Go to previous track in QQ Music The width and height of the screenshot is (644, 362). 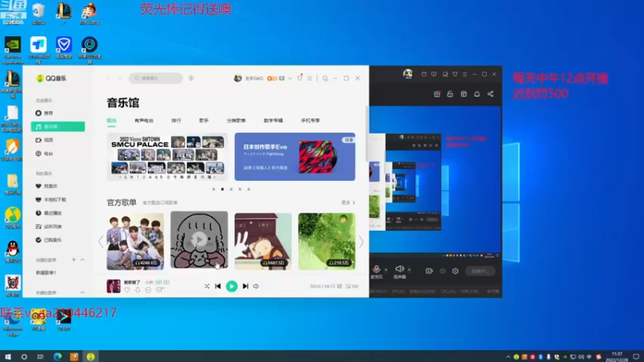point(217,286)
